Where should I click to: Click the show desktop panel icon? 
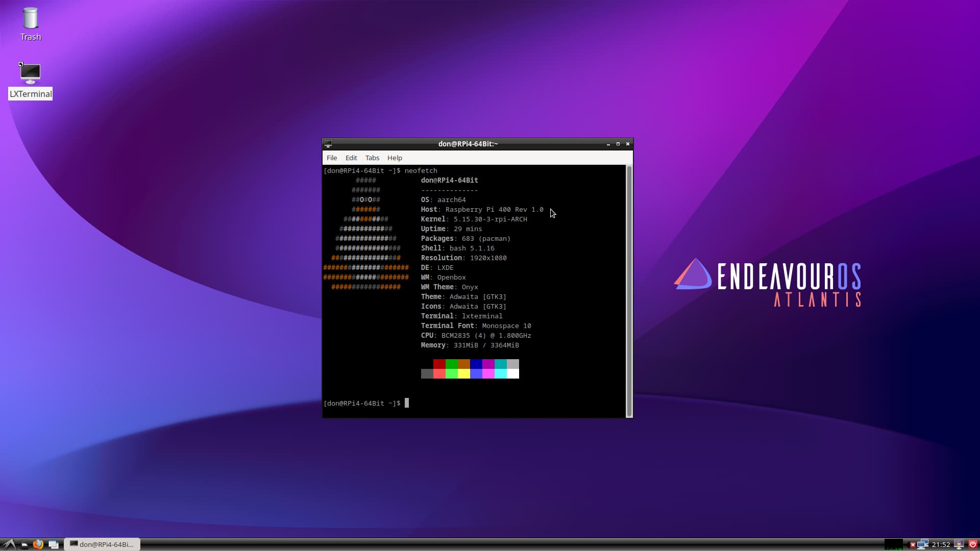tap(53, 544)
